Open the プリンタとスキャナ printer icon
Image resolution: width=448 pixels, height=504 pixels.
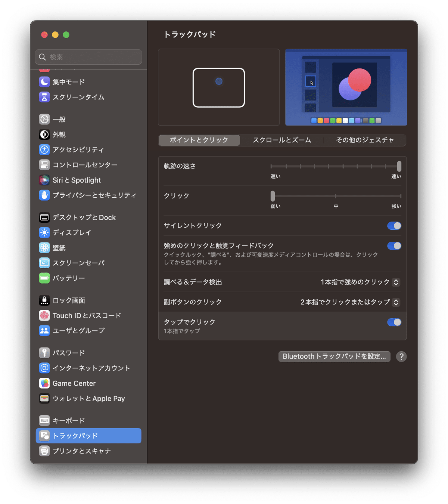(44, 451)
